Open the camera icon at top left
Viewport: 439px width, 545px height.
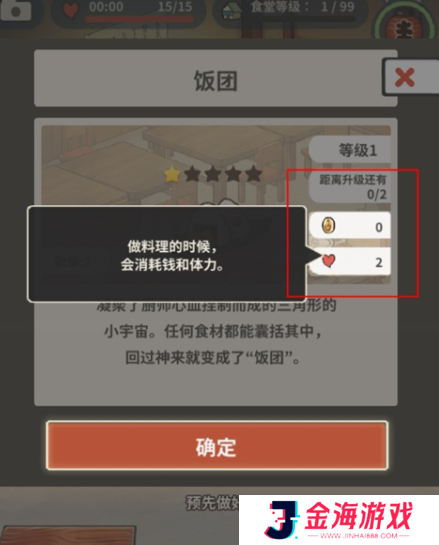coord(16,9)
